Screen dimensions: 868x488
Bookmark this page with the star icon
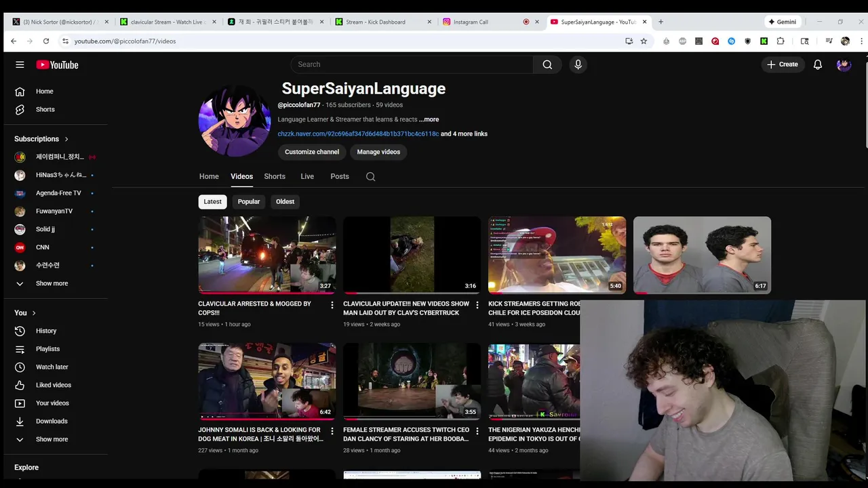click(644, 41)
